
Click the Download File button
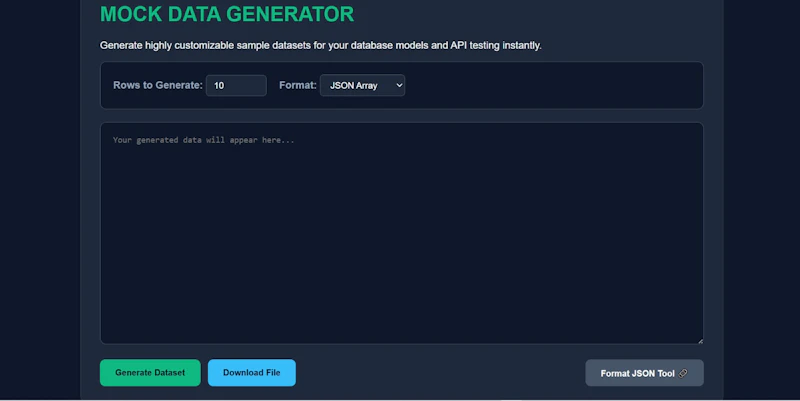(x=252, y=372)
